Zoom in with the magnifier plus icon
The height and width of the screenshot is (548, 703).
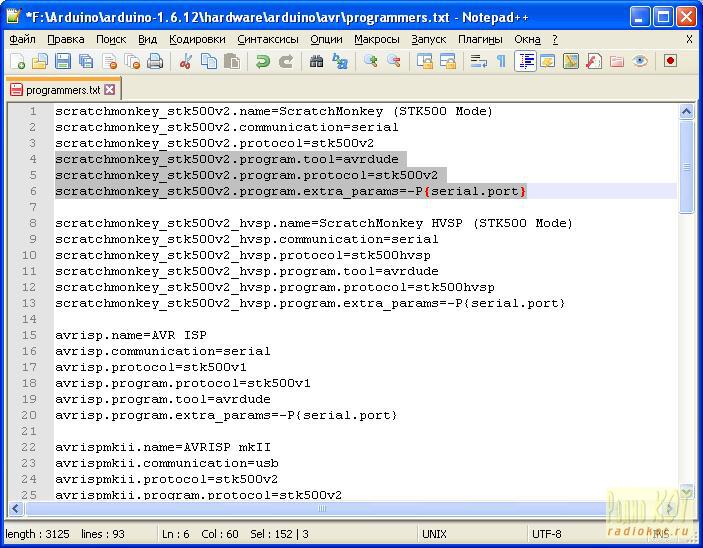click(371, 61)
